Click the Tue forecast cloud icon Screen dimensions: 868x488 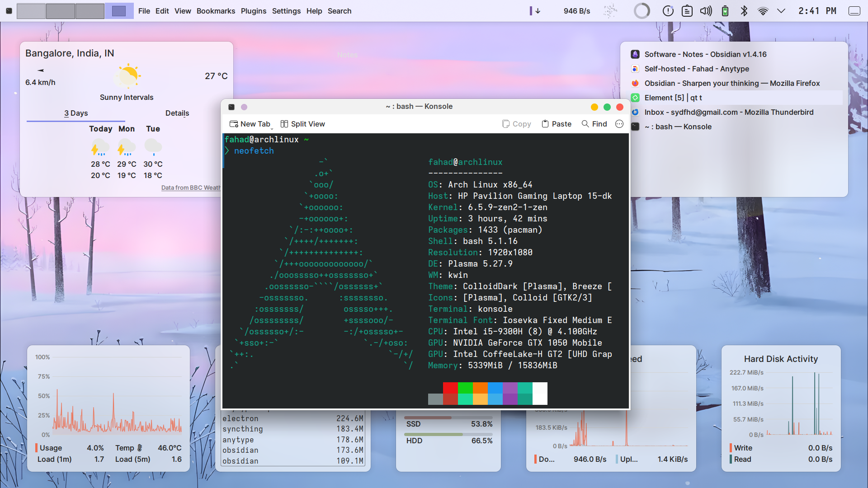click(153, 147)
